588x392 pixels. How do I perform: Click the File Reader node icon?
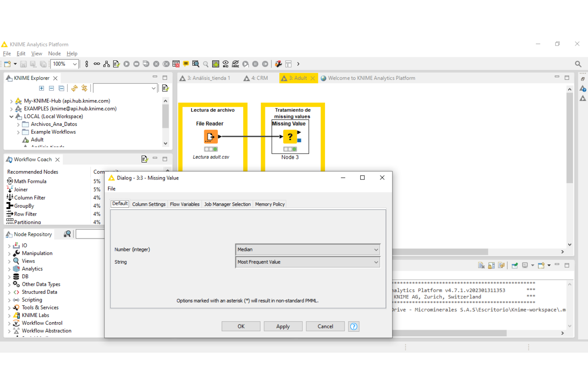coord(211,137)
